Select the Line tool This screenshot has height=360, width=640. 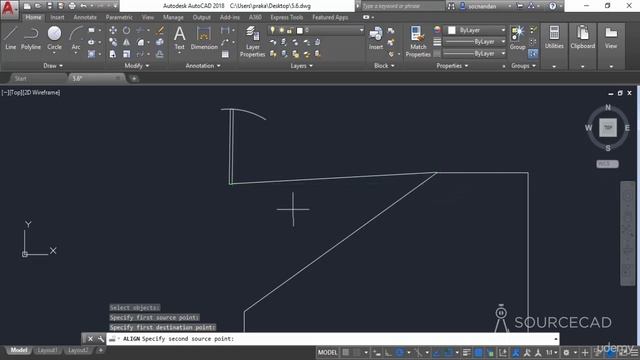tap(11, 38)
